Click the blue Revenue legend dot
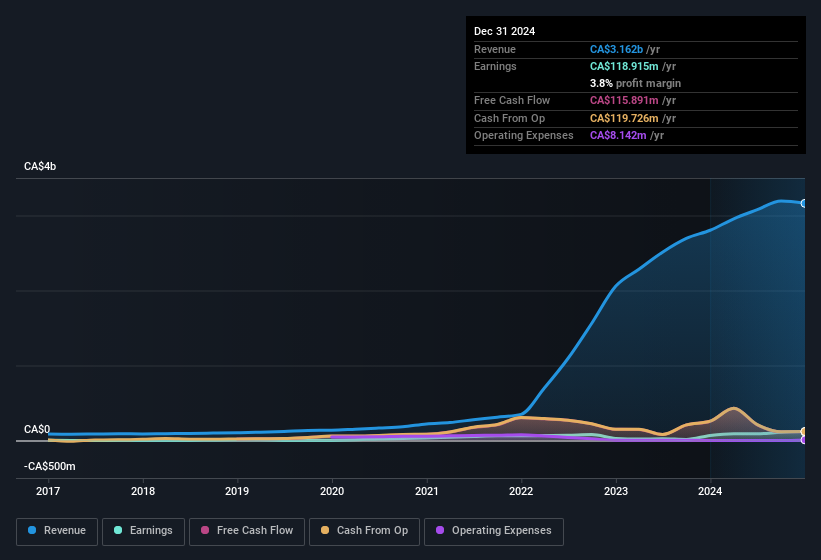821x560 pixels. tap(32, 530)
